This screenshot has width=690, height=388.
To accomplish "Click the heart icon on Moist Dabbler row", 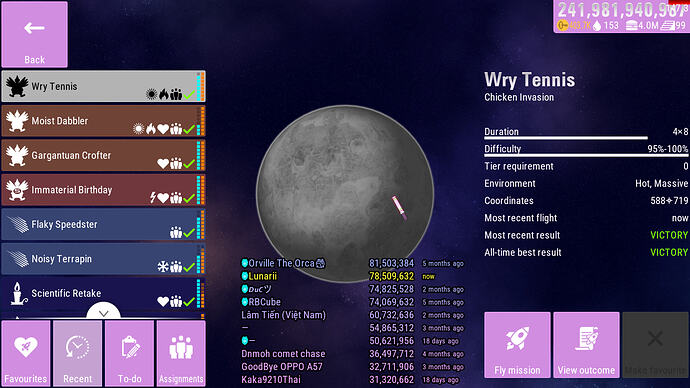I will 163,129.
